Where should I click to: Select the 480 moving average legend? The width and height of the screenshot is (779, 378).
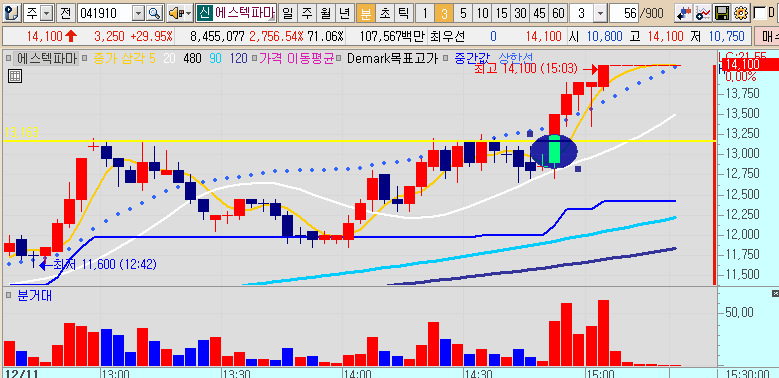193,59
